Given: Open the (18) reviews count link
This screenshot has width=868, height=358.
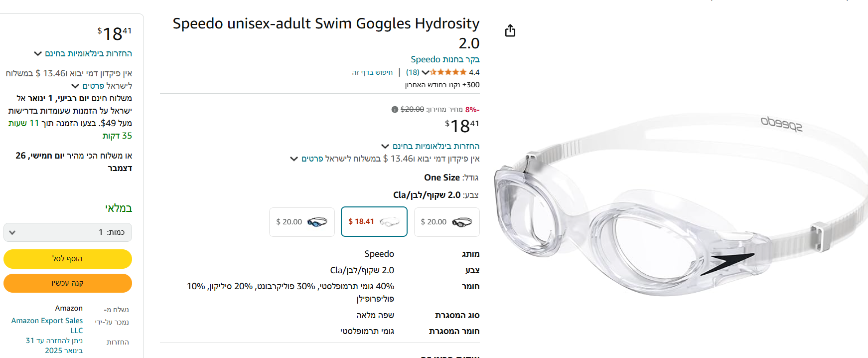Looking at the screenshot, I should pyautogui.click(x=413, y=72).
